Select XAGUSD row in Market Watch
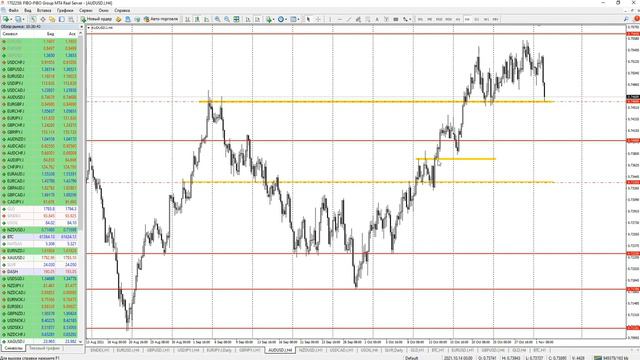 click(40, 341)
